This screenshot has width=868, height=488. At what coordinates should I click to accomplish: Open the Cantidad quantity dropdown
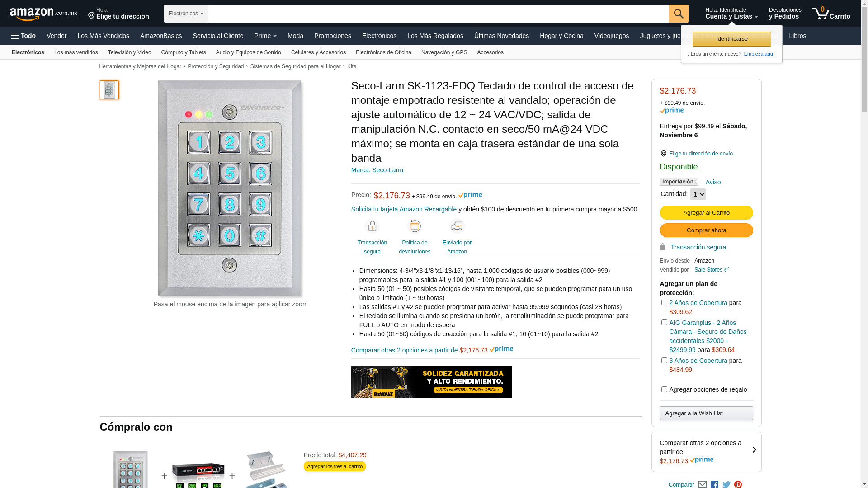tap(698, 194)
